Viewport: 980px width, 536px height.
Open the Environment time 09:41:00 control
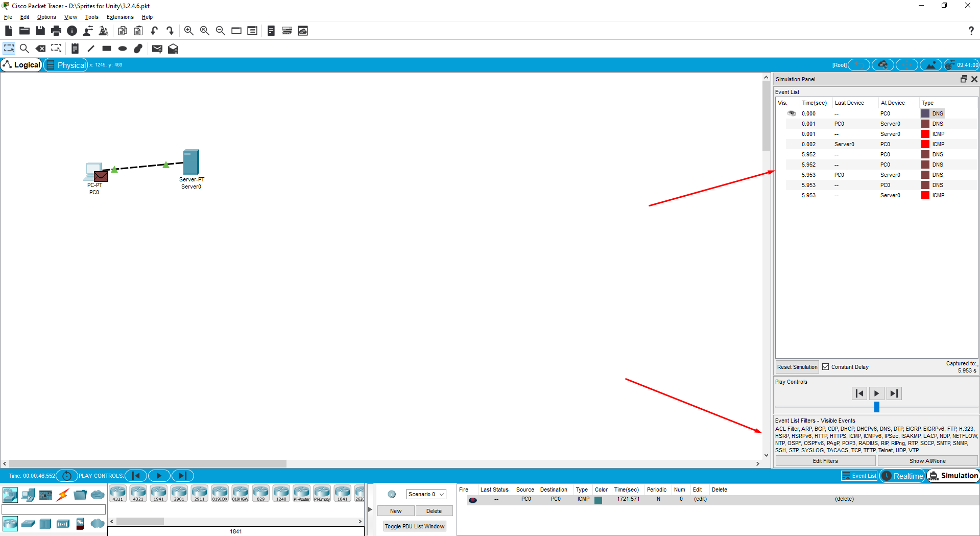(961, 65)
